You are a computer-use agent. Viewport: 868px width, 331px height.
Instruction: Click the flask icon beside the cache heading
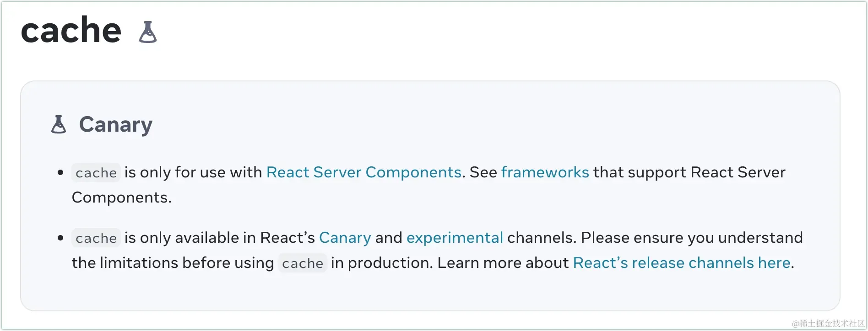coord(148,32)
